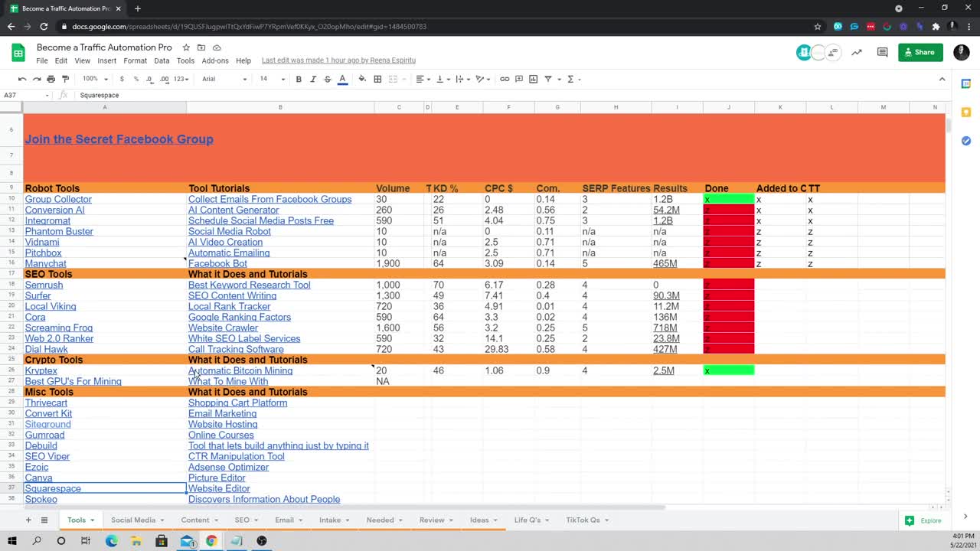Toggle strikethrough formatting
Screen dimensions: 980x551
[x=328, y=79]
